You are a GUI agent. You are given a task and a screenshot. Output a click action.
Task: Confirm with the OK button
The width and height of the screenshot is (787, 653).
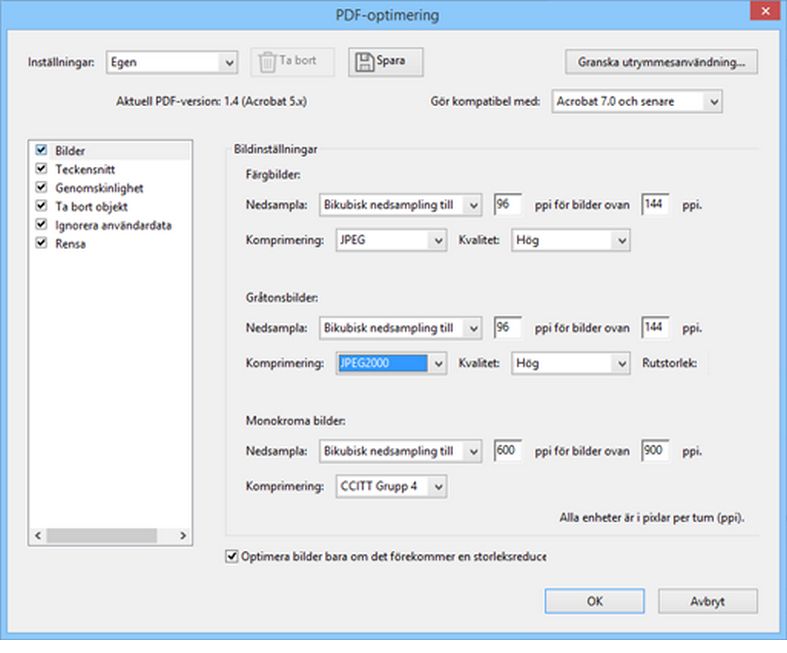[x=594, y=601]
